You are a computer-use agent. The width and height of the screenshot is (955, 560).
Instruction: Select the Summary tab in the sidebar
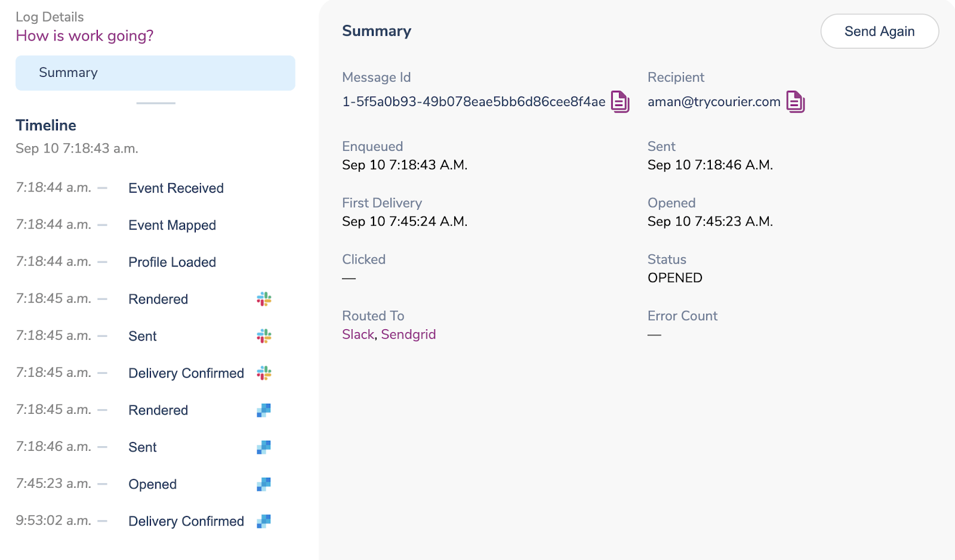pos(68,72)
